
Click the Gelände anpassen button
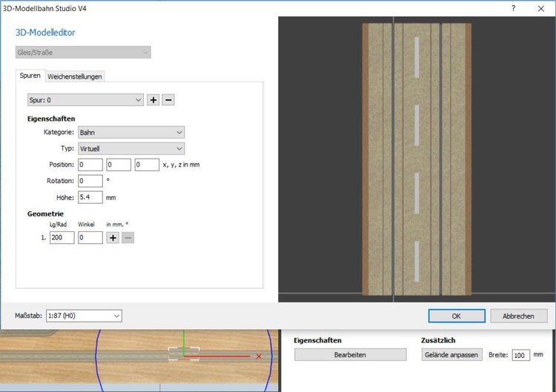point(451,355)
